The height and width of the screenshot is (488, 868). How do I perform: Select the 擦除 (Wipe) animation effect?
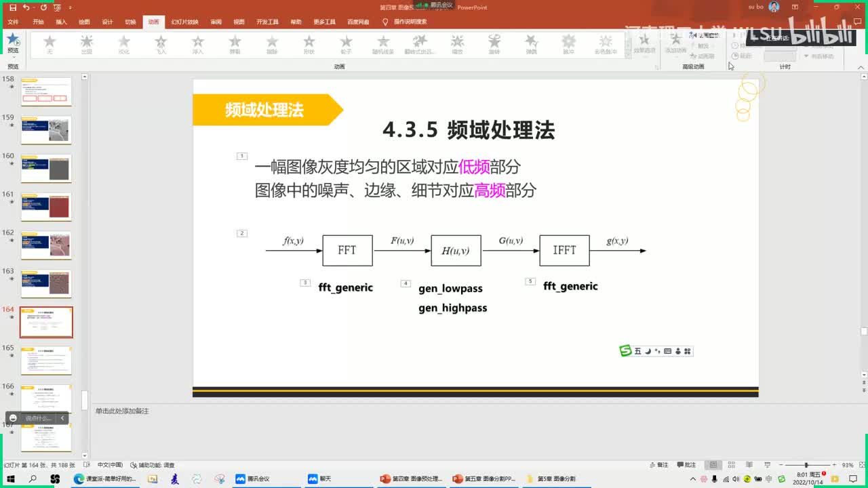pyautogui.click(x=272, y=45)
